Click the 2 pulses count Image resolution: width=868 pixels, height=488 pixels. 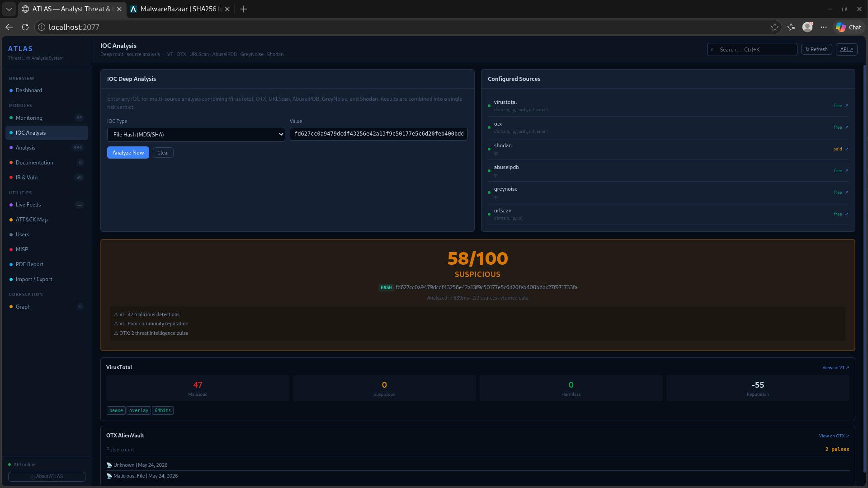point(837,450)
